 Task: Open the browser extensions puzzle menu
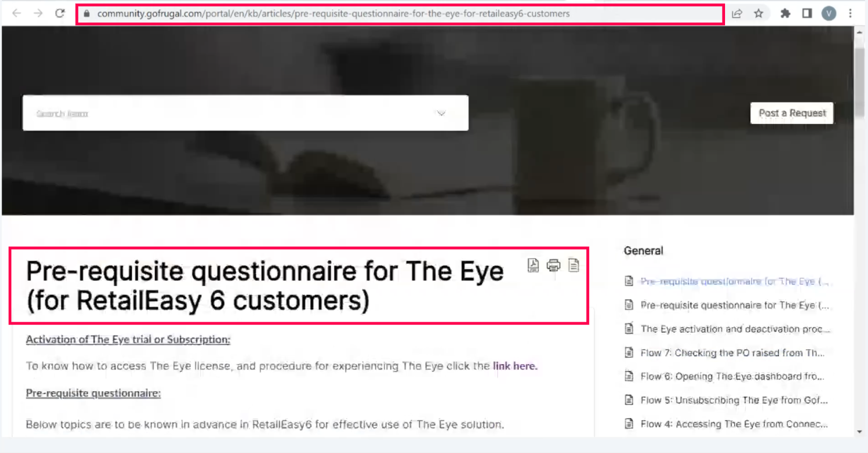tap(785, 13)
